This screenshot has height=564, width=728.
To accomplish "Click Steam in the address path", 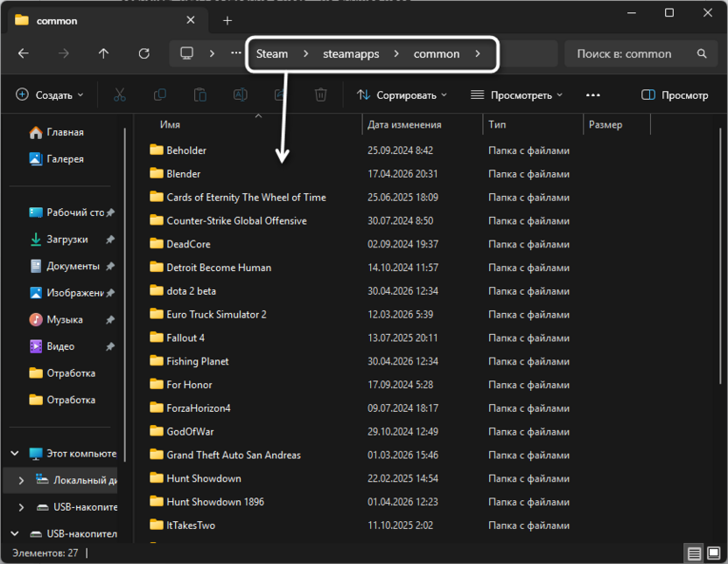I will point(272,54).
